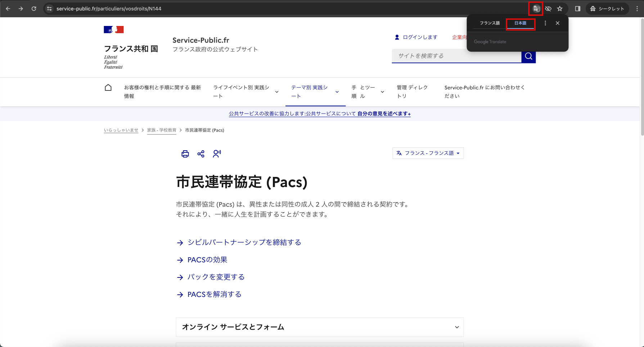Select フランス語 tab in translate popup
Image resolution: width=644 pixels, height=347 pixels.
click(490, 23)
